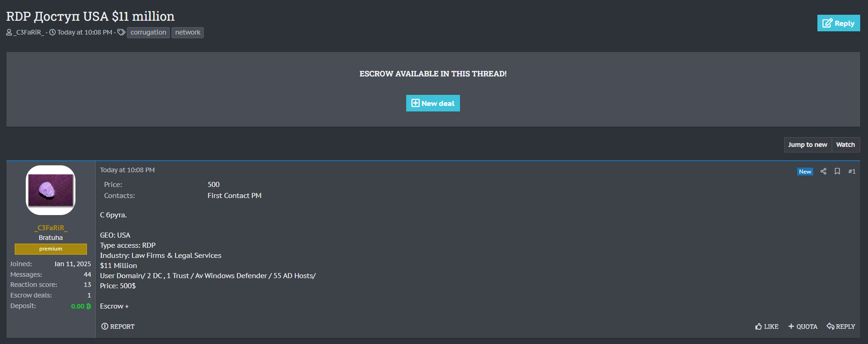Click the New deal button

coord(433,103)
